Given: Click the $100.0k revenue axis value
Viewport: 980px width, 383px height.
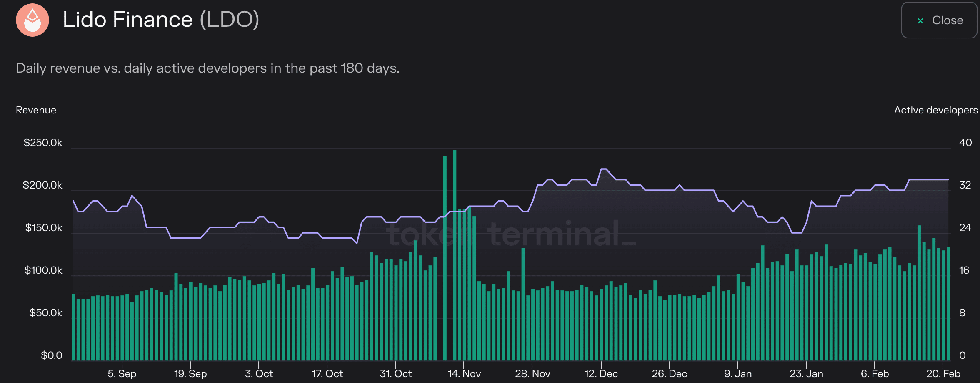Looking at the screenshot, I should tap(43, 270).
